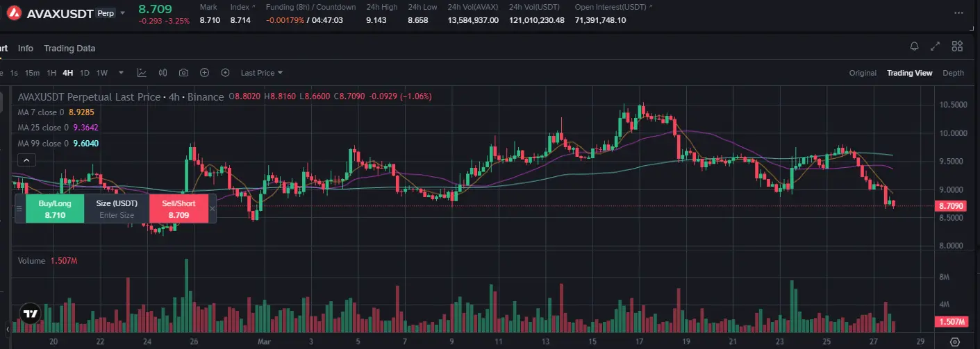
Task: Click the Mar date label on time axis
Action: click(263, 341)
